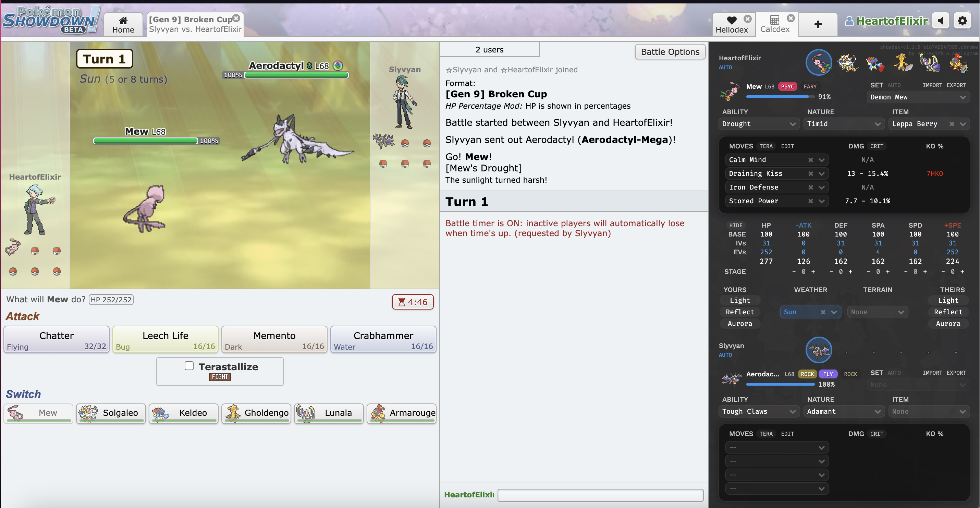Toggle your side Reflect

pyautogui.click(x=739, y=312)
